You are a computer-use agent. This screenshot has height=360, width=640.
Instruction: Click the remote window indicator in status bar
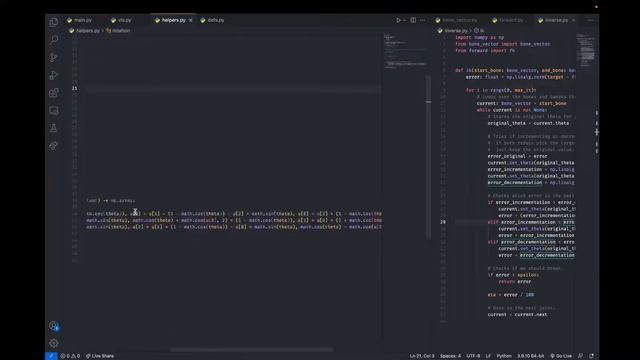51,356
